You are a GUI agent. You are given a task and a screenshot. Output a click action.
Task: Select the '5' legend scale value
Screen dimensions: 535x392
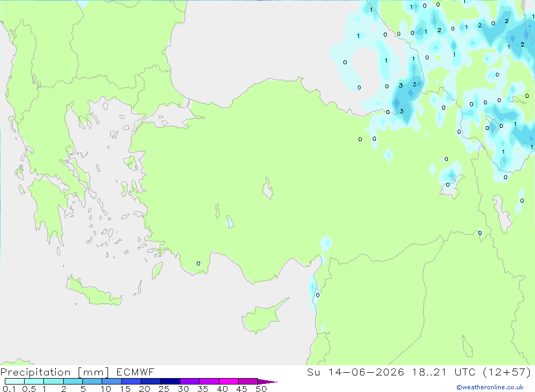[83, 389]
